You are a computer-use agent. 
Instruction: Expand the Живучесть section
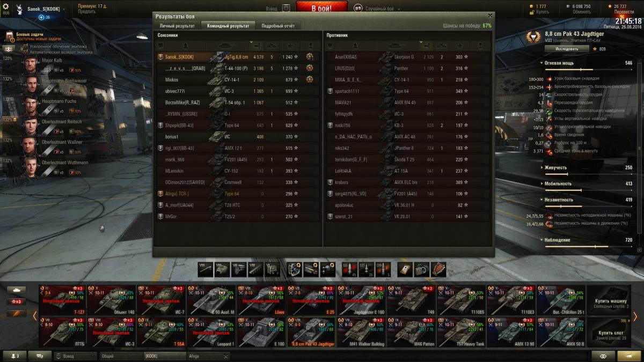point(541,168)
